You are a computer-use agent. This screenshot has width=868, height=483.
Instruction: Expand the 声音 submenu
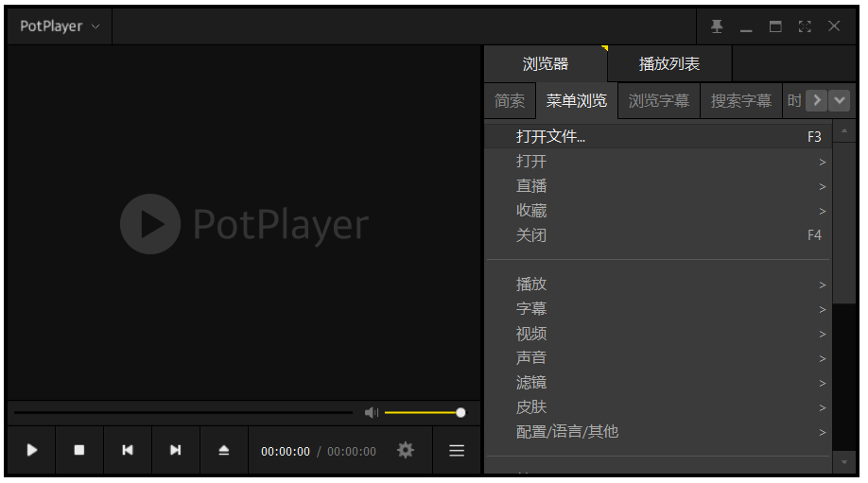658,358
